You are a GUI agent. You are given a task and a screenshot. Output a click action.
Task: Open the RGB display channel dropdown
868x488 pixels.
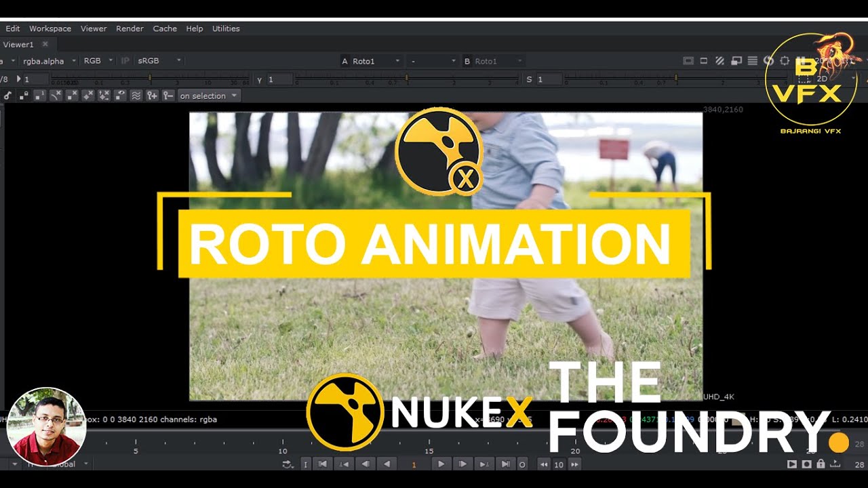tap(98, 61)
